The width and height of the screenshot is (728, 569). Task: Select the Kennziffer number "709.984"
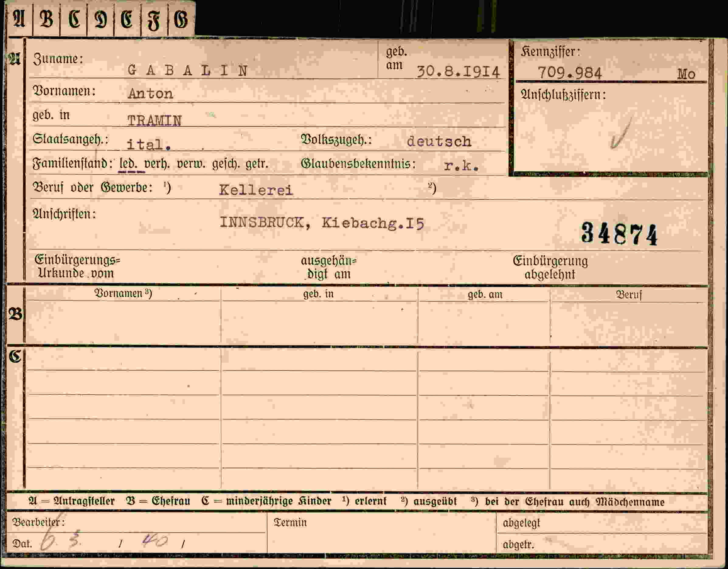point(570,73)
